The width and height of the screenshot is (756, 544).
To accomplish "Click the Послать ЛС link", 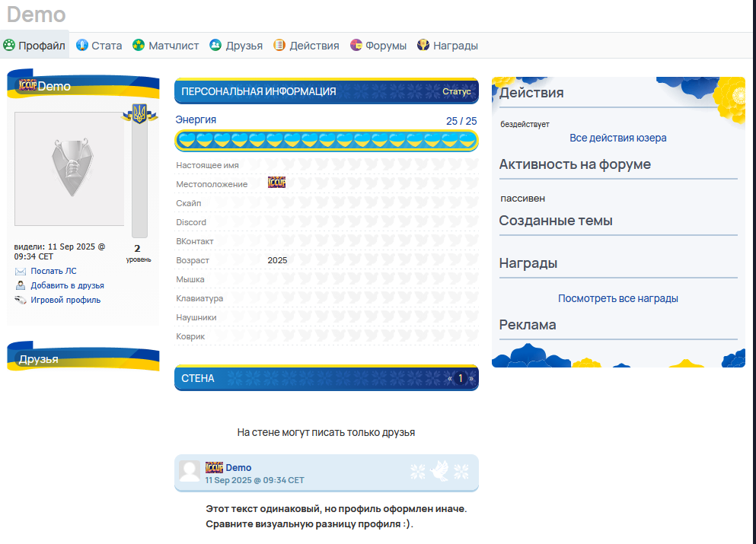I will [x=53, y=272].
